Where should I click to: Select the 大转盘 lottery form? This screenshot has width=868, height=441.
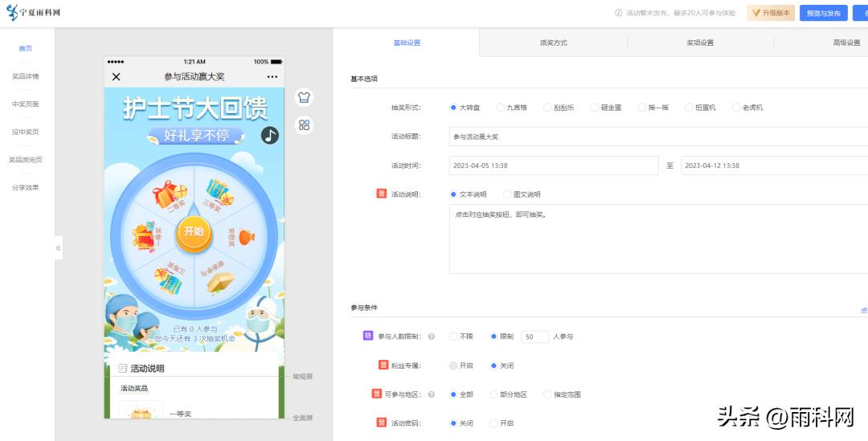[x=454, y=108]
